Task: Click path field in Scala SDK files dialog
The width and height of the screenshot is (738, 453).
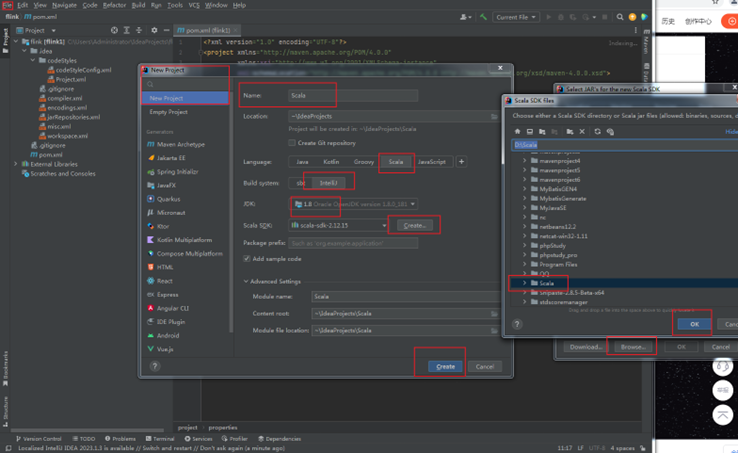Action: pyautogui.click(x=624, y=145)
